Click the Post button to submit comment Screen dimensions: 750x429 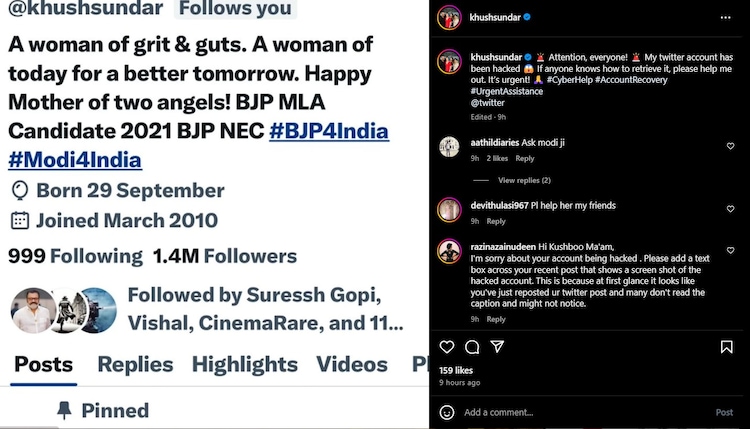pyautogui.click(x=724, y=412)
